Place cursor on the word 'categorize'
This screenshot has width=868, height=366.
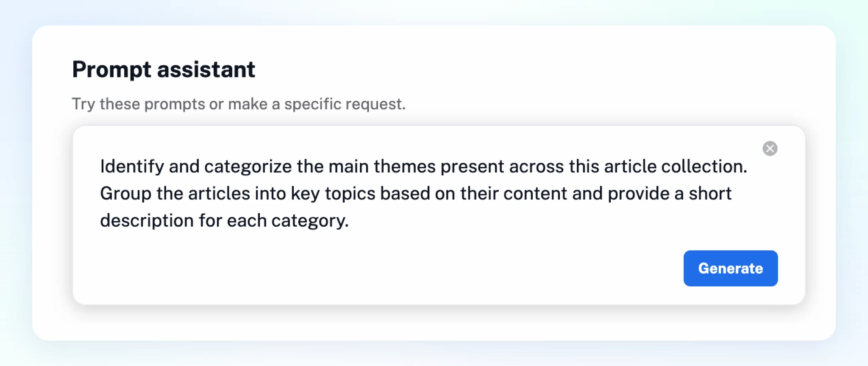click(x=248, y=167)
